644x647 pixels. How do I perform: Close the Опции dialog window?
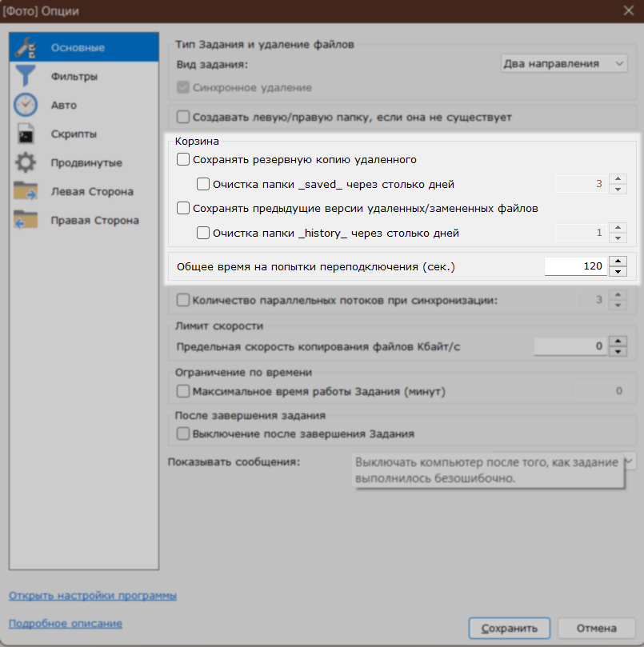coord(629,10)
